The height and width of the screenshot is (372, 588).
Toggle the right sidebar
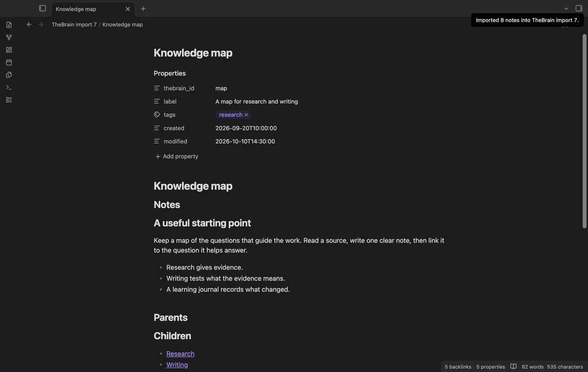point(579,8)
